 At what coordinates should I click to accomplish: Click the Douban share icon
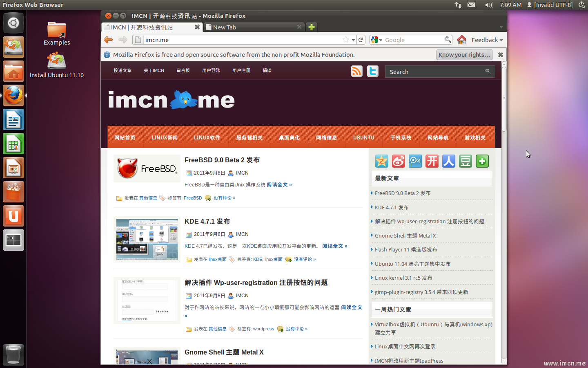465,161
